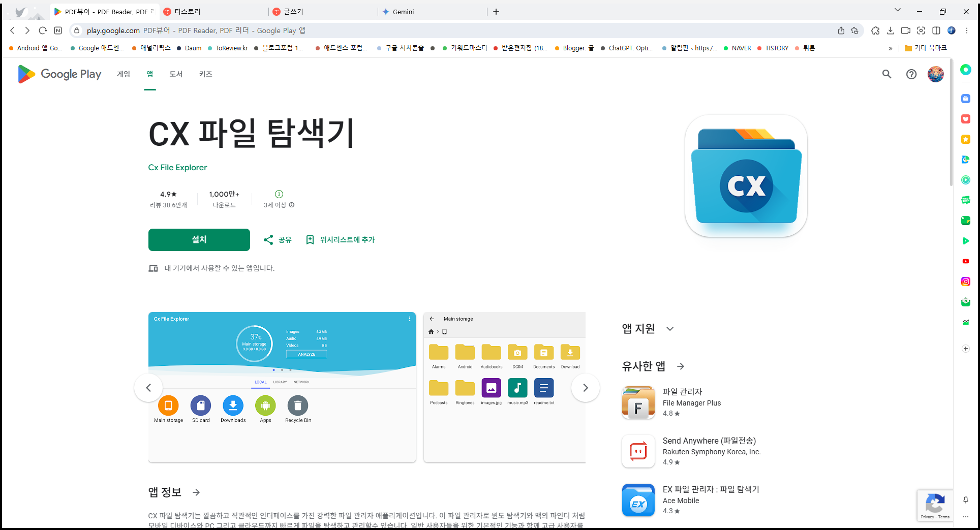980x530 pixels.
Task: Reload the page with refresh icon
Action: tap(43, 30)
